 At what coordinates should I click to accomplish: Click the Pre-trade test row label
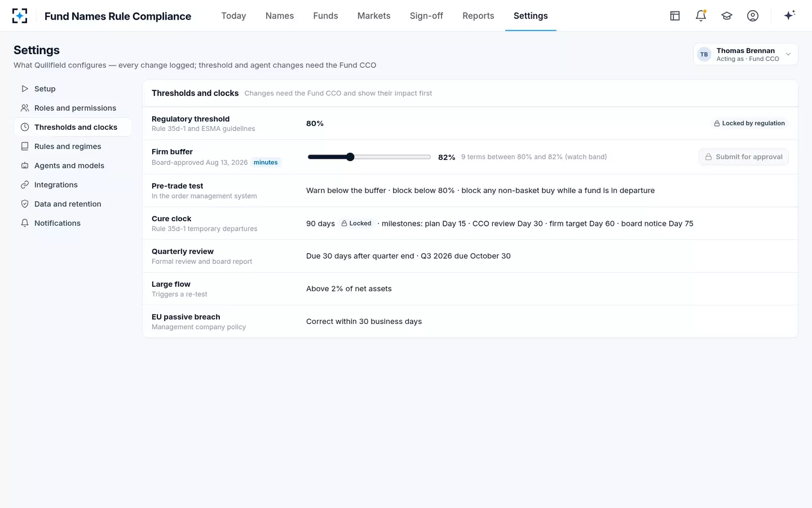click(x=178, y=186)
